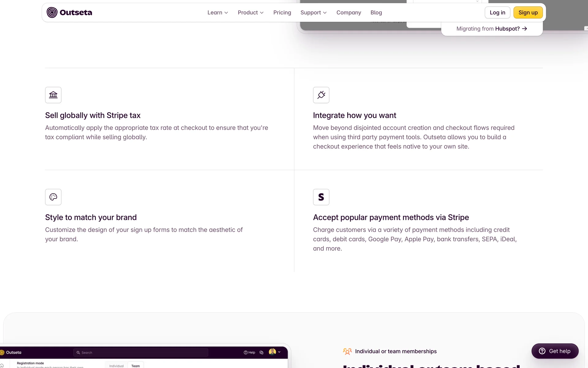Select the Team registration mode toggle
The height and width of the screenshot is (368, 588).
tap(135, 366)
